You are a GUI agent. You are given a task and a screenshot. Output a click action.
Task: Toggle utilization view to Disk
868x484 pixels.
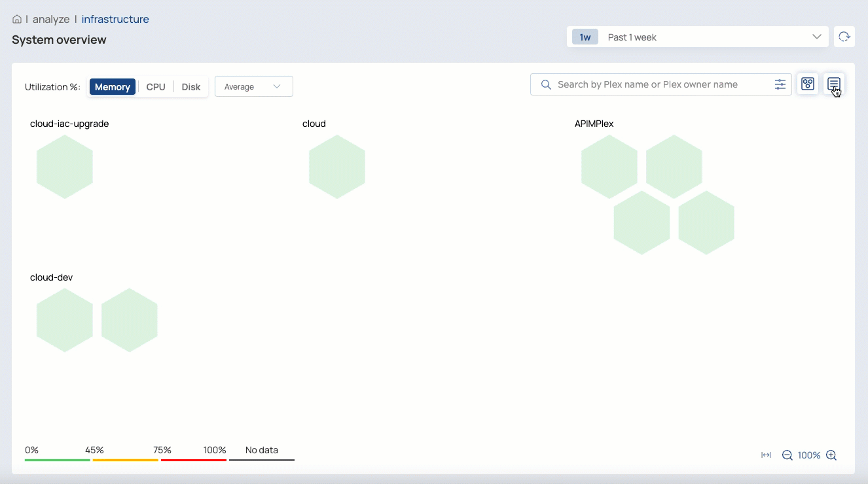pos(190,86)
